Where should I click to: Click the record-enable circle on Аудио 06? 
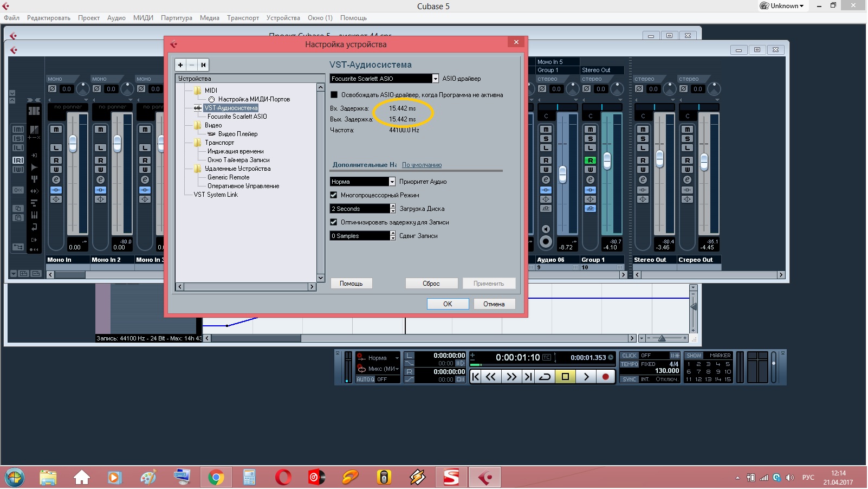(x=546, y=242)
